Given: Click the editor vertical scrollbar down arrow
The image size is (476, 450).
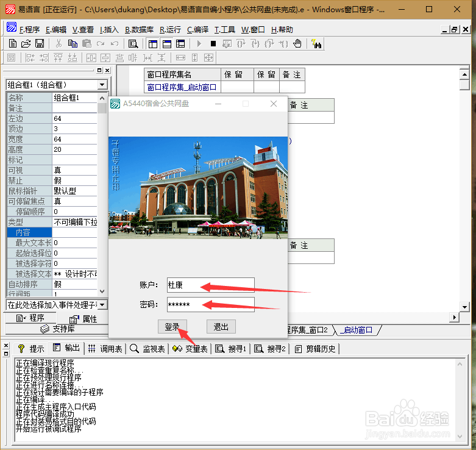Looking at the screenshot, I should 464,307.
